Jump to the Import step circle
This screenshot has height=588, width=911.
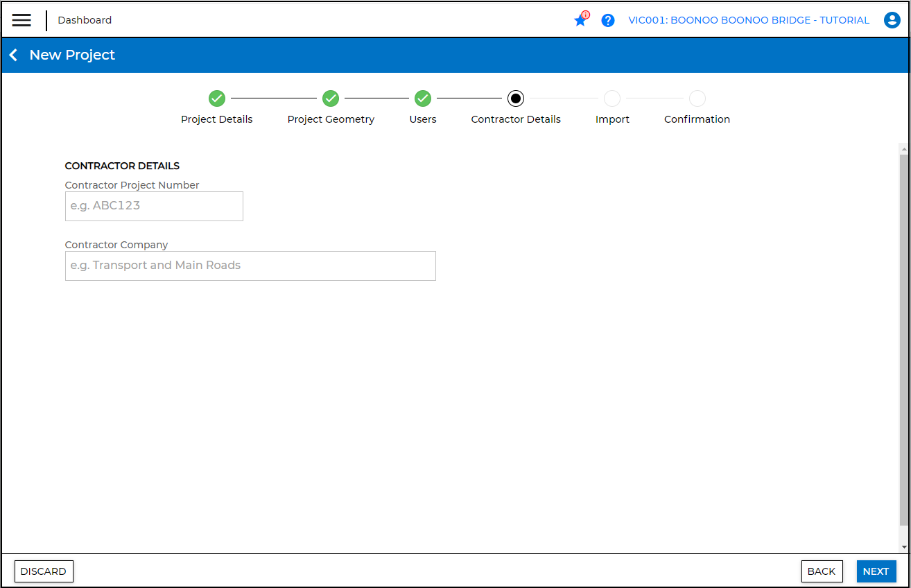(x=612, y=98)
